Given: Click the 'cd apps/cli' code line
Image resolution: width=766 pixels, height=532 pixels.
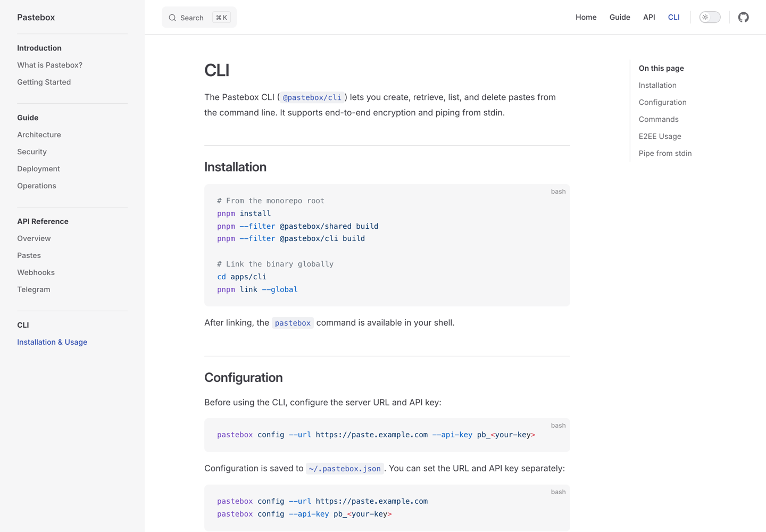Looking at the screenshot, I should 242,277.
